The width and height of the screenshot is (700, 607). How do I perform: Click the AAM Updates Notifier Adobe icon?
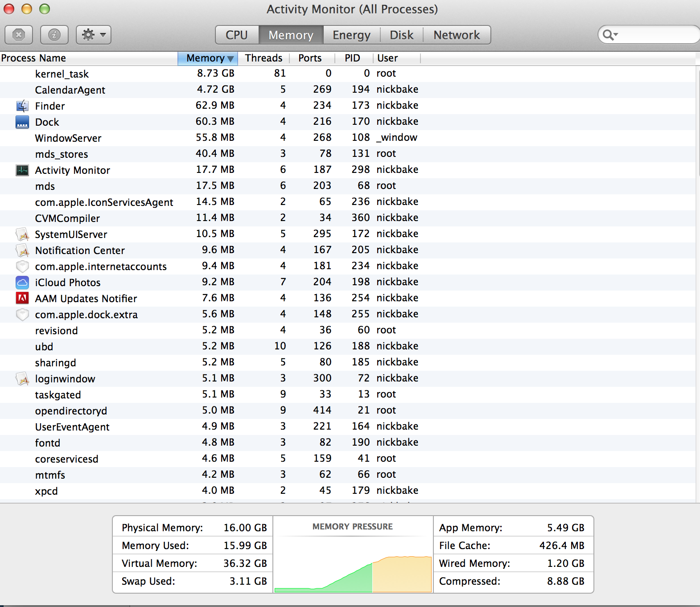22,299
